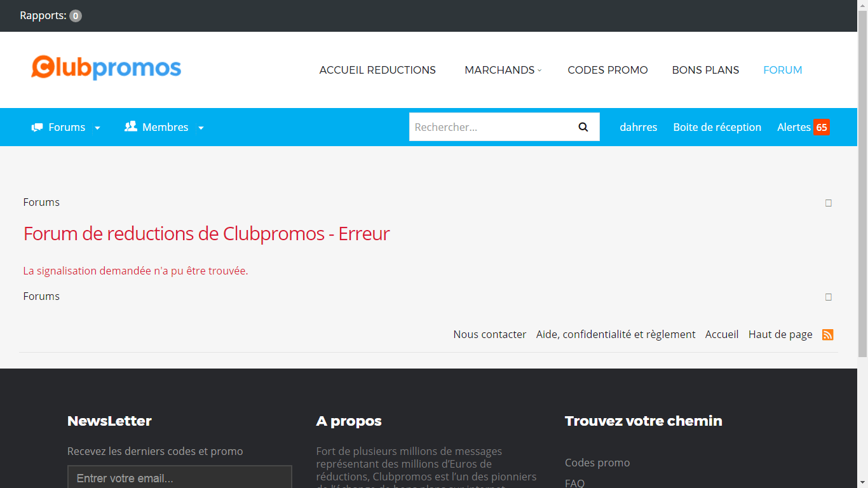Viewport: 868px width, 488px height.
Task: Open Boite de réception link
Action: 717,127
